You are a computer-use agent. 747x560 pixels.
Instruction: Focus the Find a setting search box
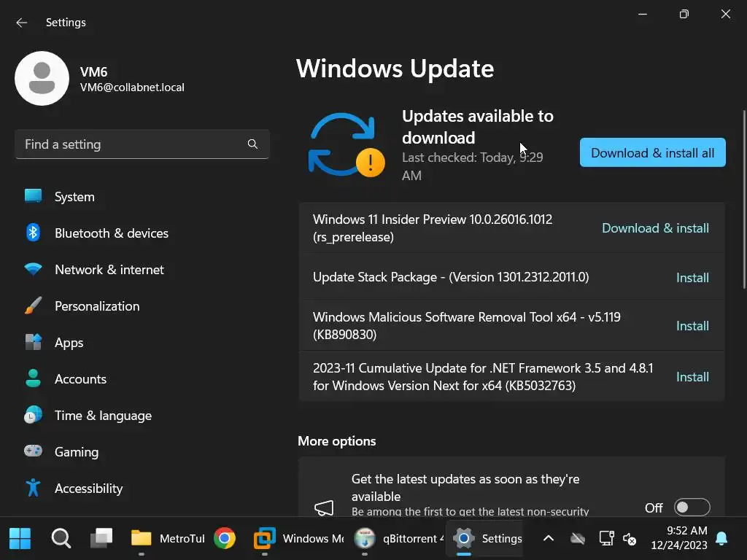tap(142, 144)
